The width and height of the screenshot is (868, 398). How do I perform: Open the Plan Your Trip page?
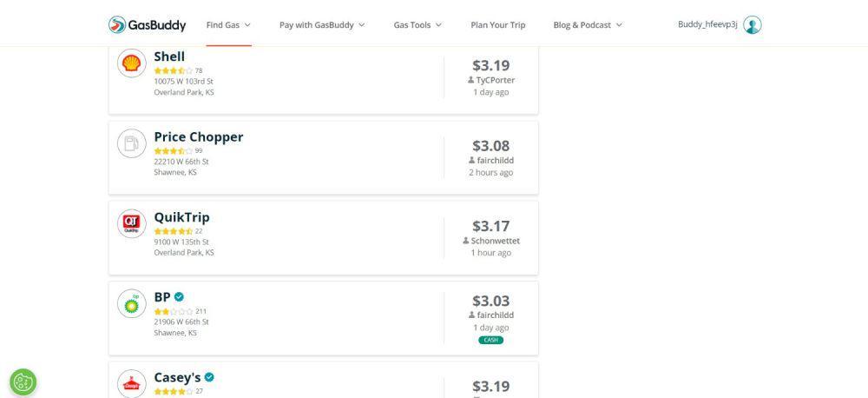click(498, 25)
